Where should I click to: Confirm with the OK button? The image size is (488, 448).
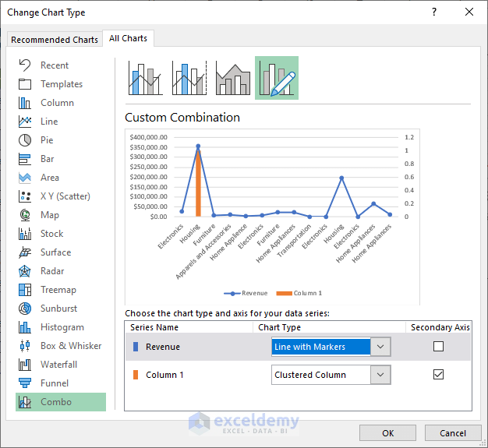(x=387, y=433)
